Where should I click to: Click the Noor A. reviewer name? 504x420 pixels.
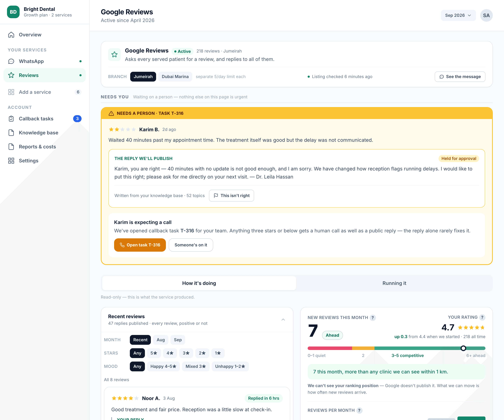click(151, 398)
